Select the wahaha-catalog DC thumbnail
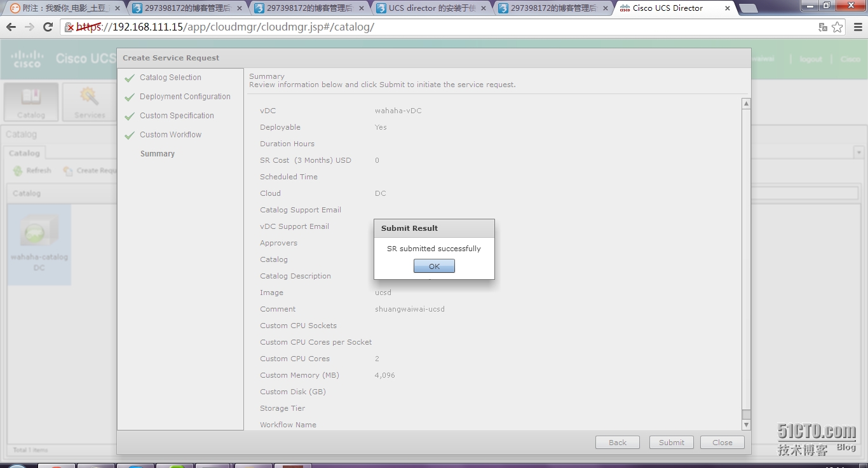 [39, 245]
